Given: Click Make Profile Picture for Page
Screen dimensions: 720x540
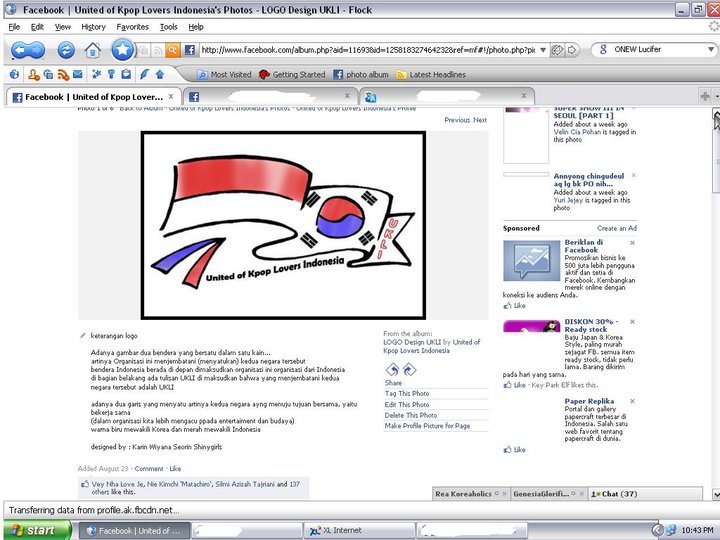Looking at the screenshot, I should click(428, 426).
